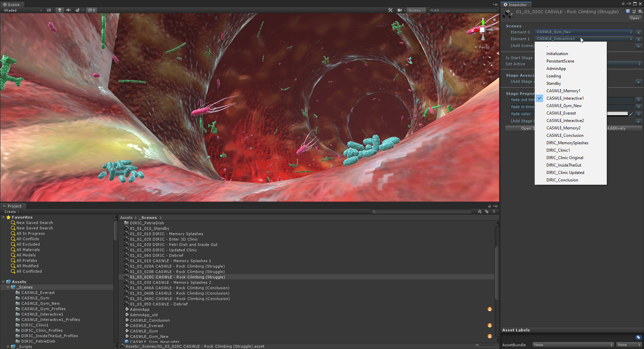This screenshot has height=349, width=644.
Task: Switch to the Inspector tab
Action: [x=515, y=5]
